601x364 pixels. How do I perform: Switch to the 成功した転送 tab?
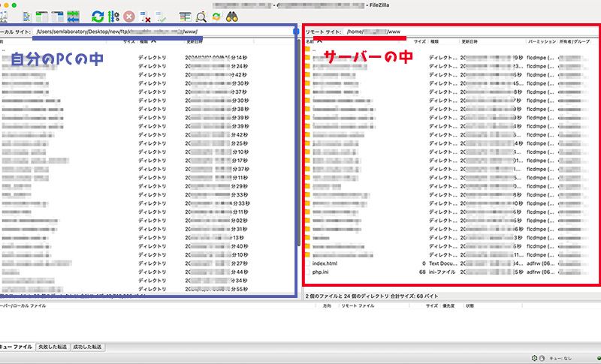click(86, 347)
